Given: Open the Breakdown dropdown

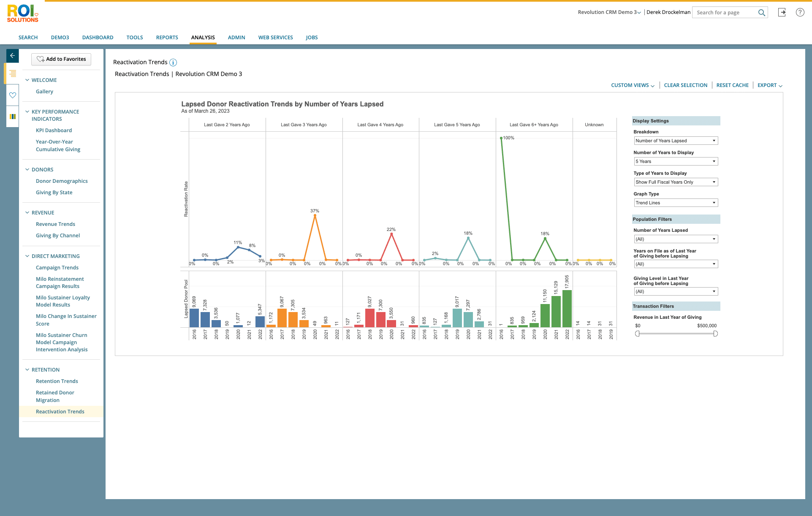Looking at the screenshot, I should point(675,141).
